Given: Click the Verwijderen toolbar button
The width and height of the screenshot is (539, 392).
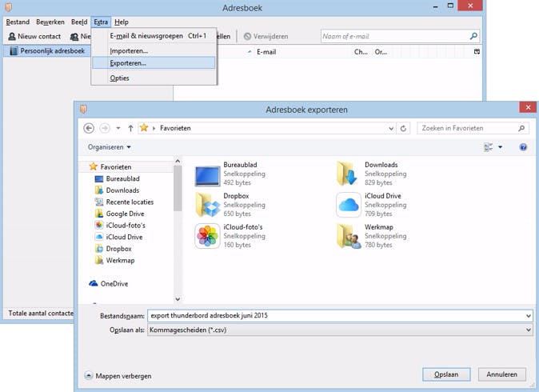Looking at the screenshot, I should [x=266, y=37].
